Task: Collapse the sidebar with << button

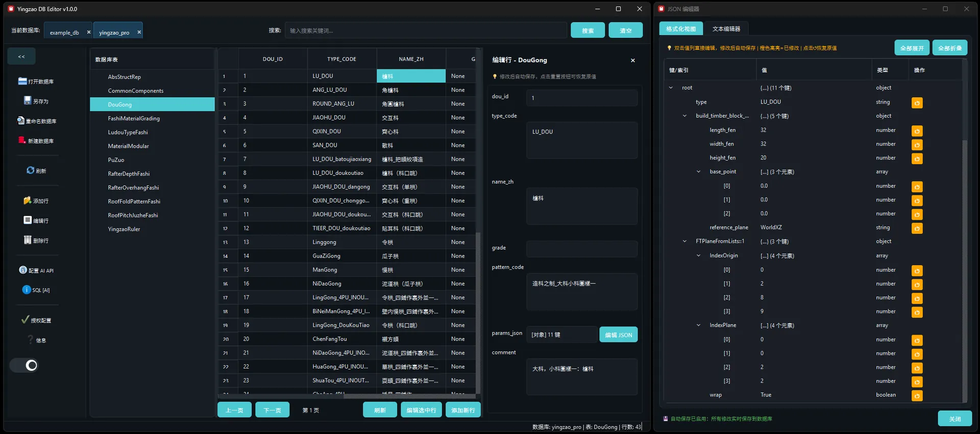Action: [21, 56]
